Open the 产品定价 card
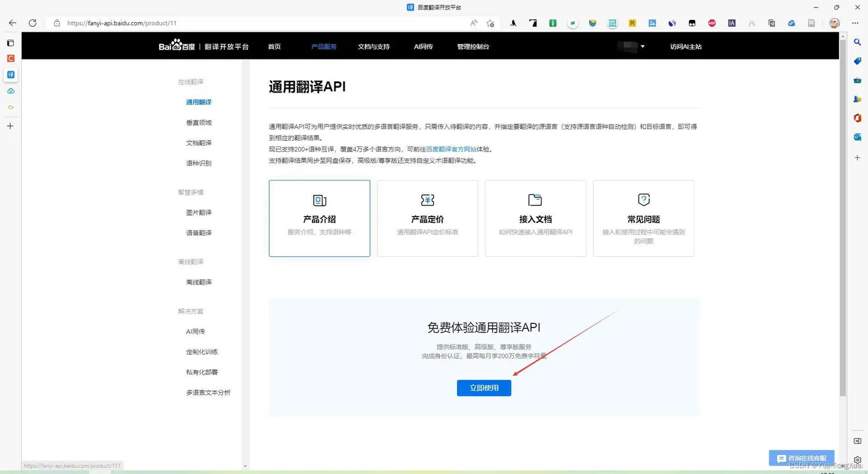Image resolution: width=868 pixels, height=474 pixels. (427, 218)
